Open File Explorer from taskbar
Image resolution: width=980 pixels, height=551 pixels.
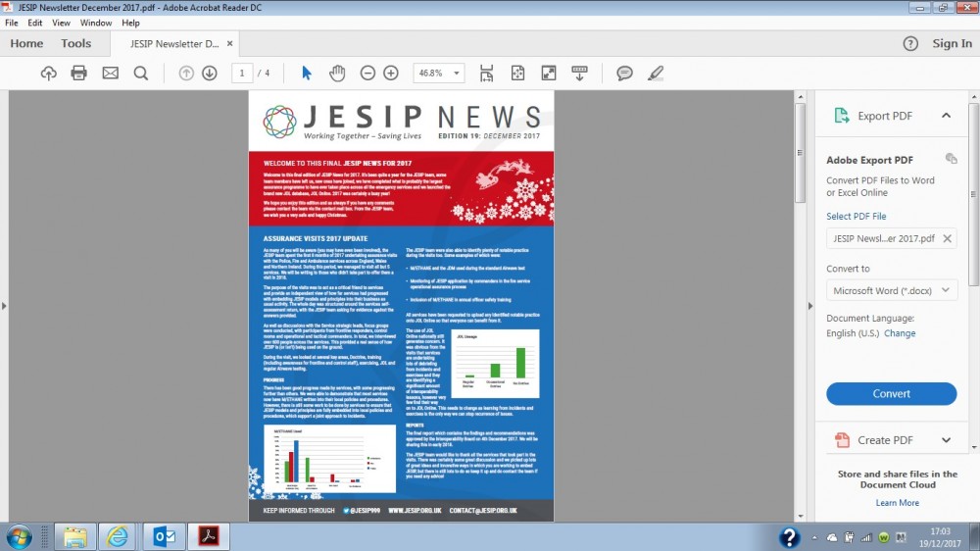(75, 536)
